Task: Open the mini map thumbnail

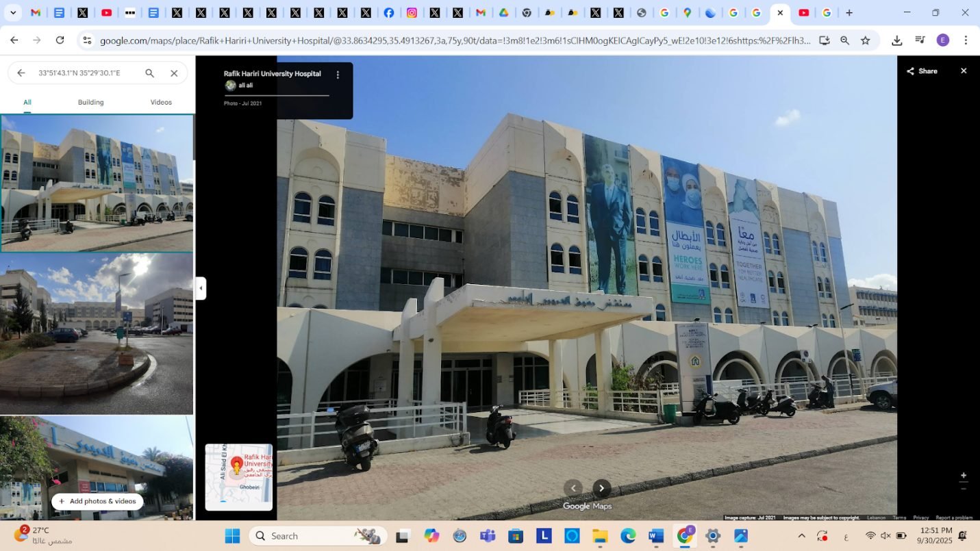Action: [x=239, y=477]
